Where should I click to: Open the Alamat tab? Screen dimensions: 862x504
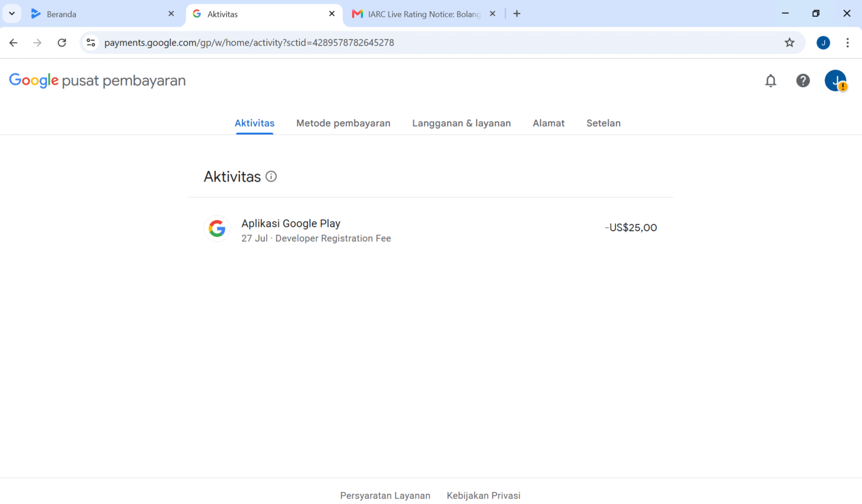pos(548,123)
